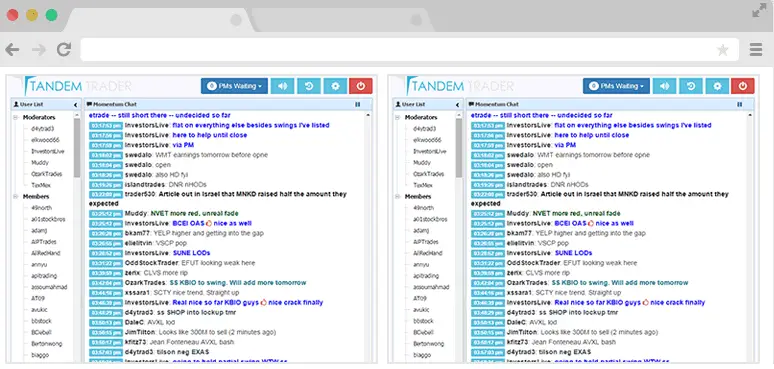Bookmark page with star icon
The image size is (774, 369).
click(x=723, y=49)
